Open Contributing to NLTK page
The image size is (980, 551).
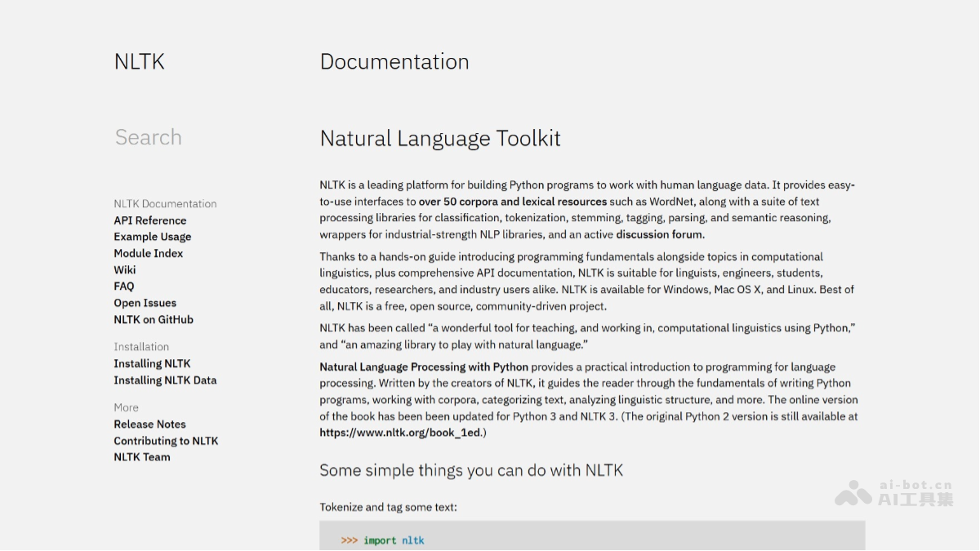coord(166,441)
